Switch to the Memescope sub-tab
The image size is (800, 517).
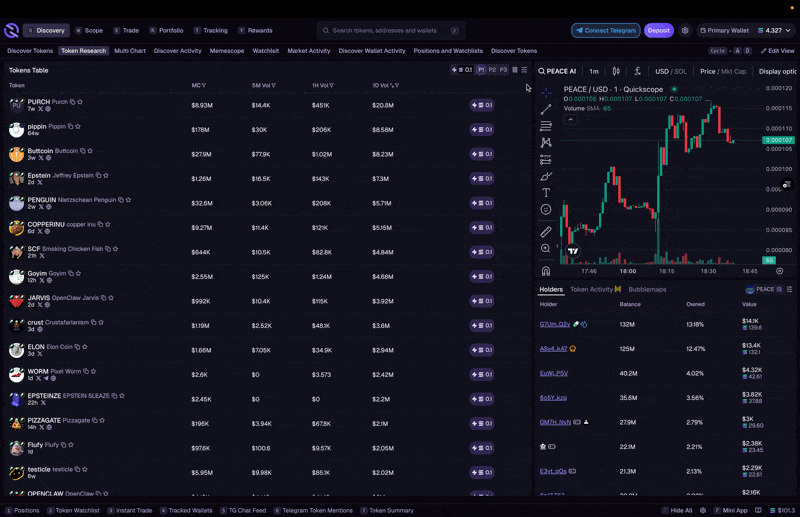click(x=227, y=51)
